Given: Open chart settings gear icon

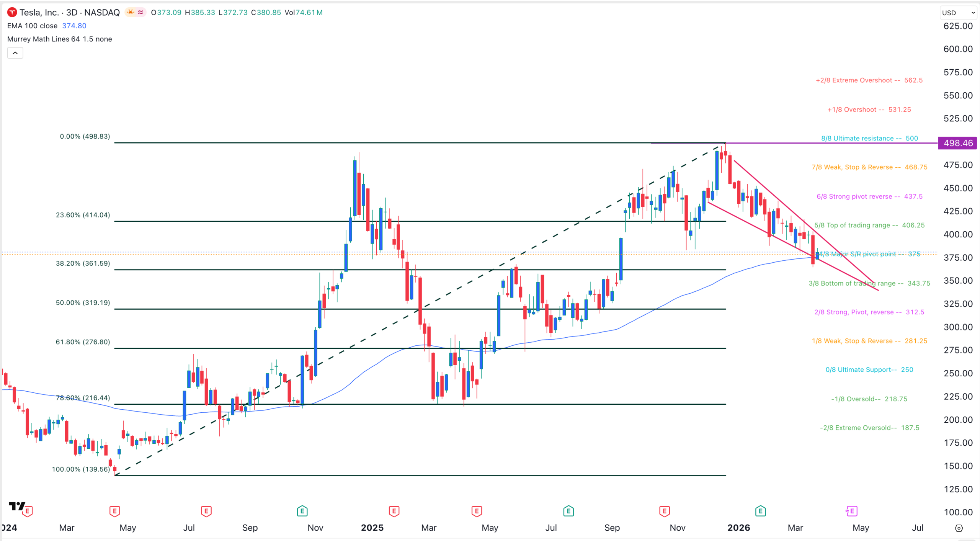Looking at the screenshot, I should pos(959,528).
